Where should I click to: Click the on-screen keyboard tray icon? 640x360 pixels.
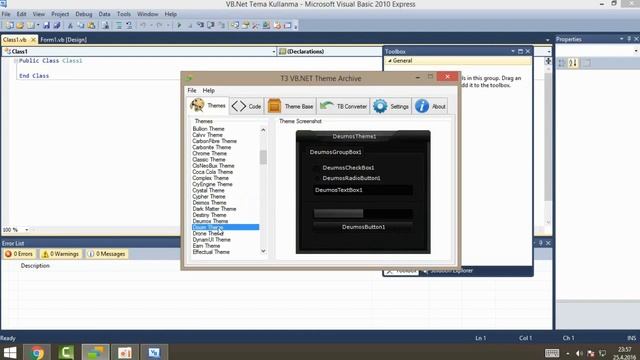[x=552, y=353]
